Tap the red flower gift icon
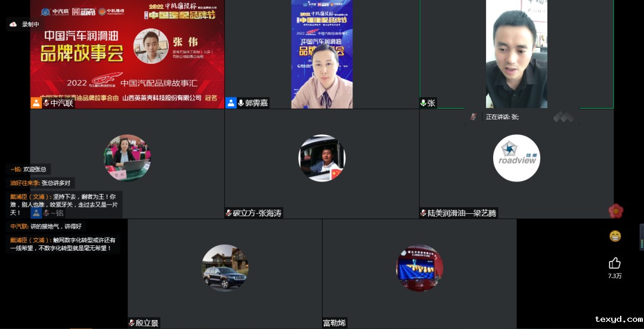 [x=615, y=211]
